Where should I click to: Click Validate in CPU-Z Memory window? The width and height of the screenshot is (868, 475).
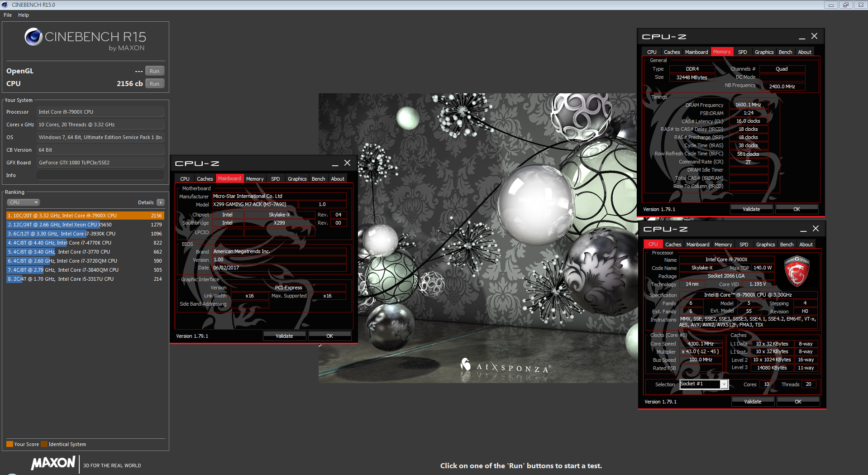pos(752,209)
